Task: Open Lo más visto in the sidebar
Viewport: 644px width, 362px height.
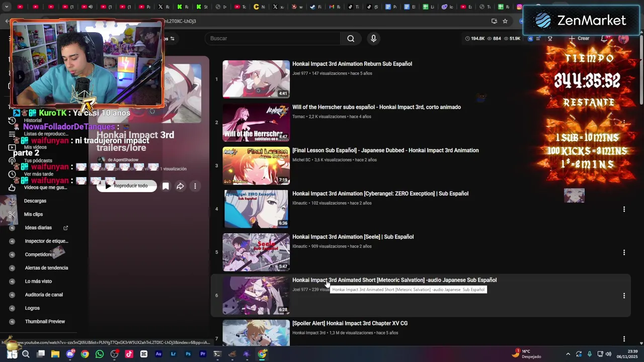Action: [38, 282]
